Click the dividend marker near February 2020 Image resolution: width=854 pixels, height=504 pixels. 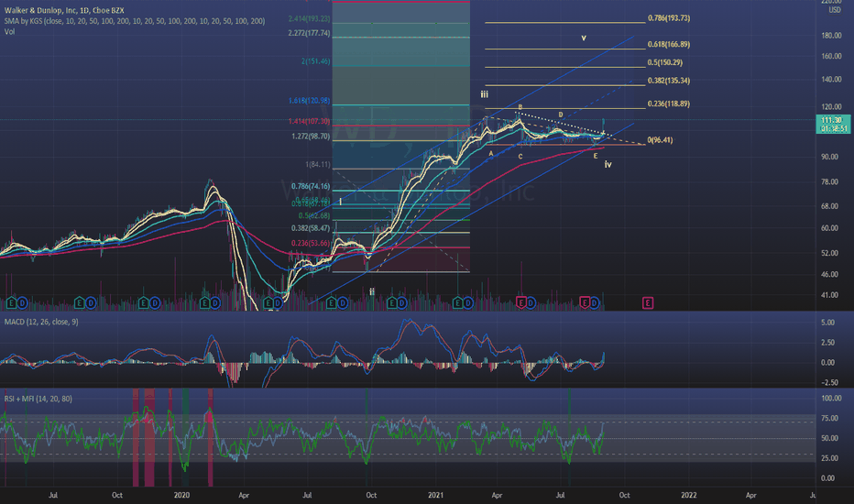[x=215, y=303]
